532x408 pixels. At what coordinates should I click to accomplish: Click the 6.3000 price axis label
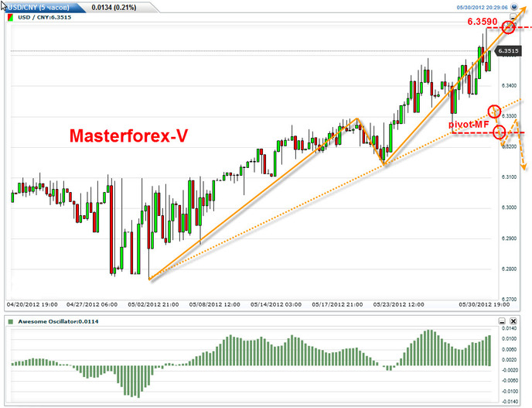510,207
